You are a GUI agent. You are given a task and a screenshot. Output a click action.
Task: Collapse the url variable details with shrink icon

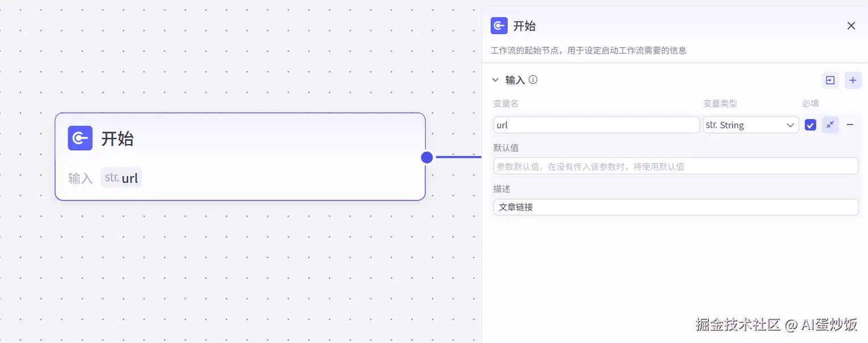[830, 125]
